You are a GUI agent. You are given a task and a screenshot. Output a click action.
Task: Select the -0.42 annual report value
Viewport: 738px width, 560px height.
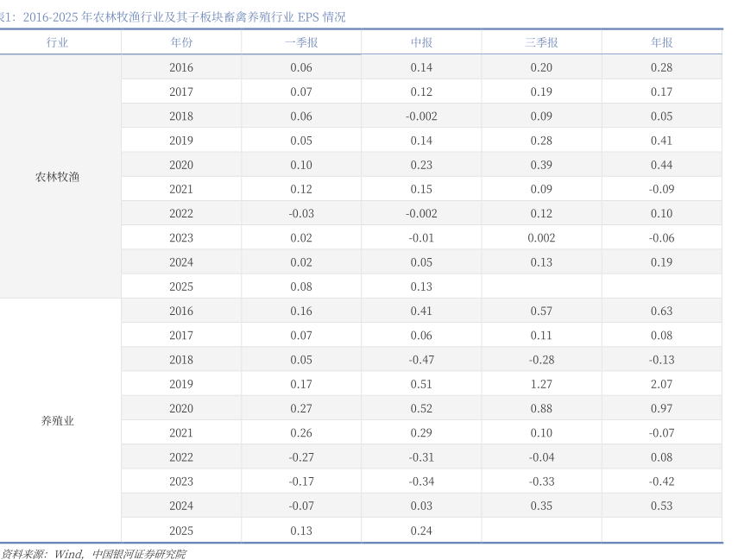tap(662, 481)
